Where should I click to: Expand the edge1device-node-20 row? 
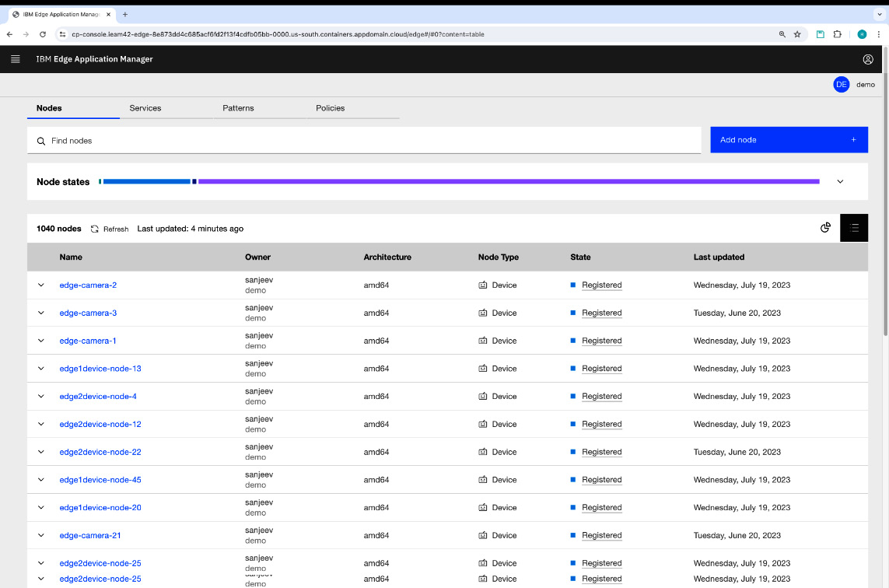point(40,507)
